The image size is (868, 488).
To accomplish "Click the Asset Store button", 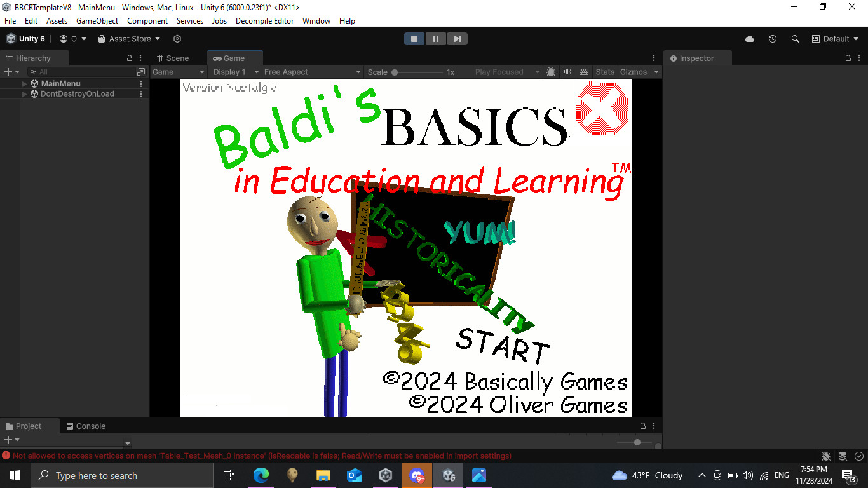I will 129,39.
